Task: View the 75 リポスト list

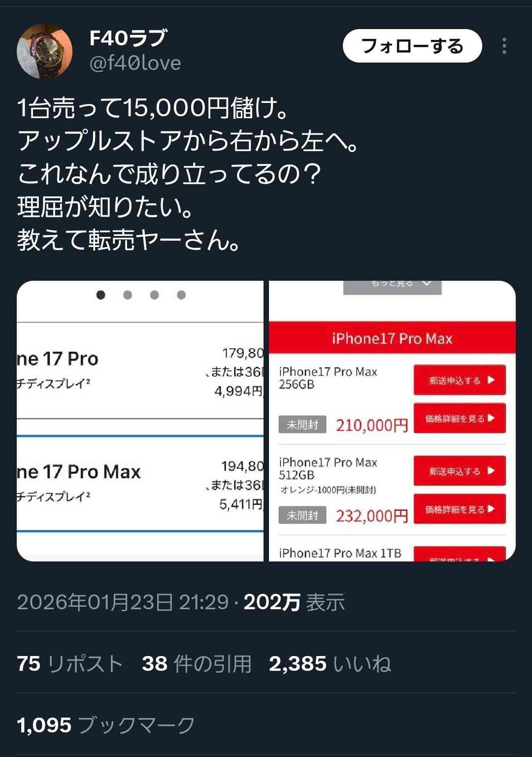Action: (x=69, y=663)
